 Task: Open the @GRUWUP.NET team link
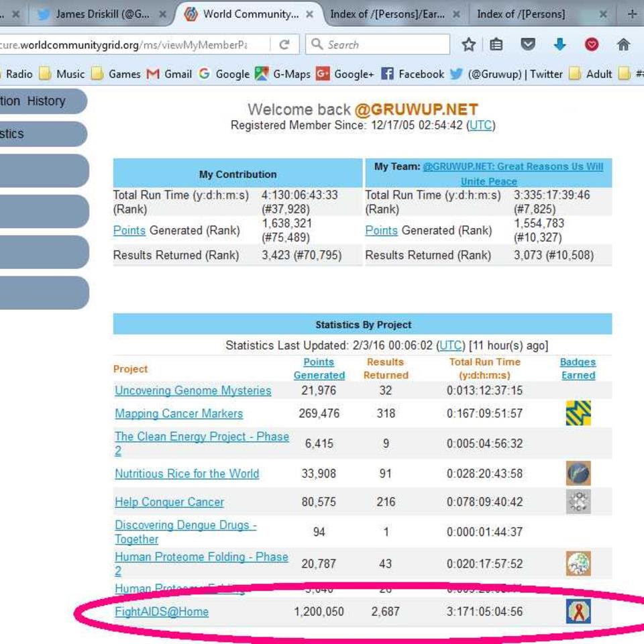(513, 174)
